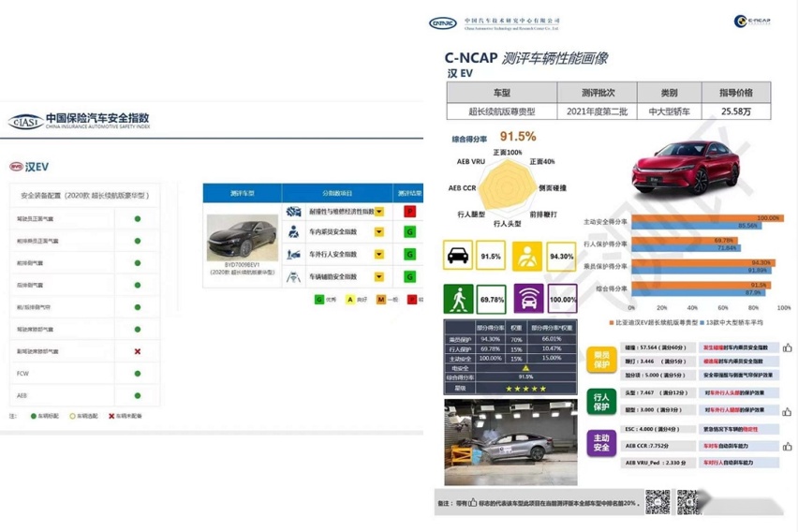Image resolution: width=798 pixels, height=532 pixels.
Task: Click the CIASI logo in the header
Action: [x=25, y=122]
